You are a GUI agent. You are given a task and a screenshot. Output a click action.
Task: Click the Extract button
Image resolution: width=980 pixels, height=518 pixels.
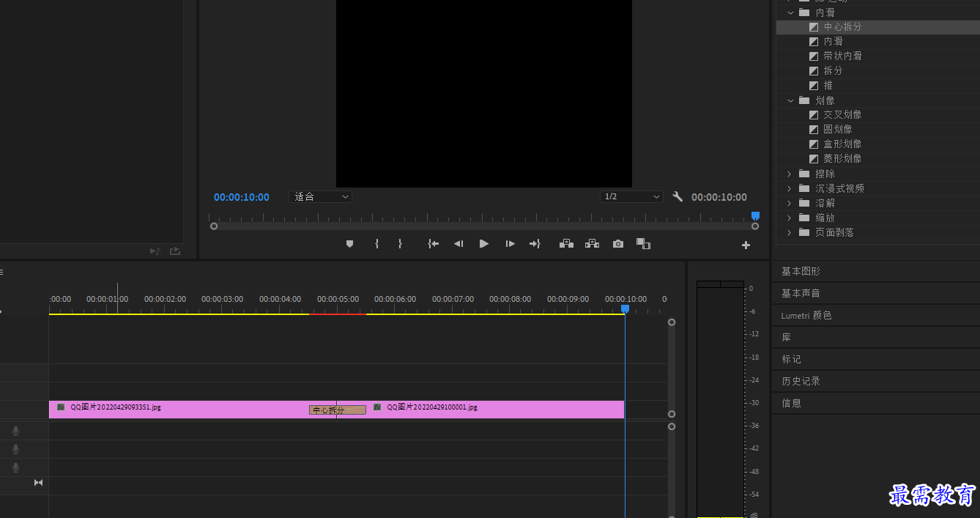pyautogui.click(x=592, y=243)
